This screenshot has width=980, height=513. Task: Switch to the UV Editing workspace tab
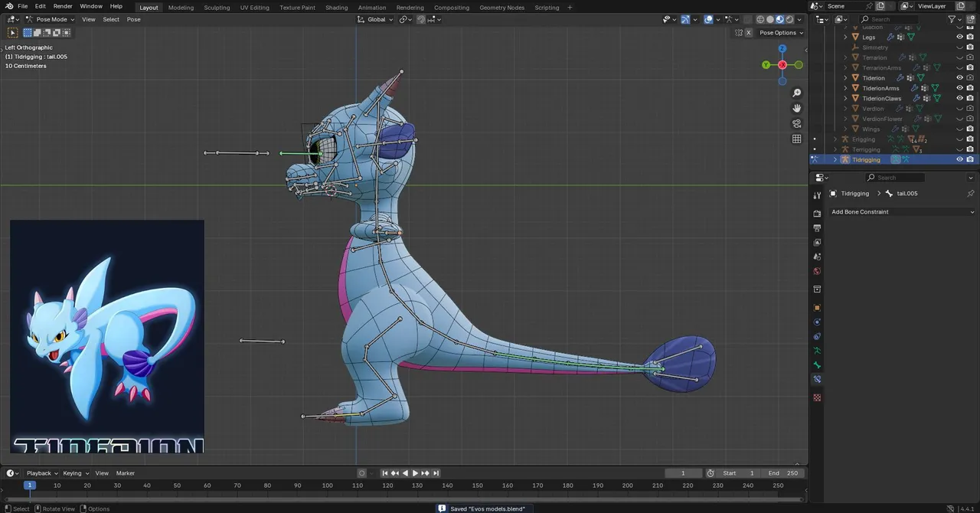point(255,8)
